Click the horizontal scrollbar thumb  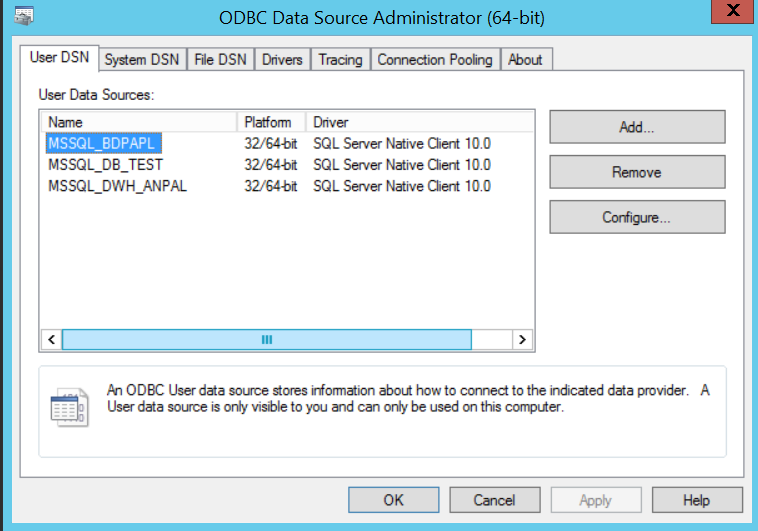(x=266, y=340)
